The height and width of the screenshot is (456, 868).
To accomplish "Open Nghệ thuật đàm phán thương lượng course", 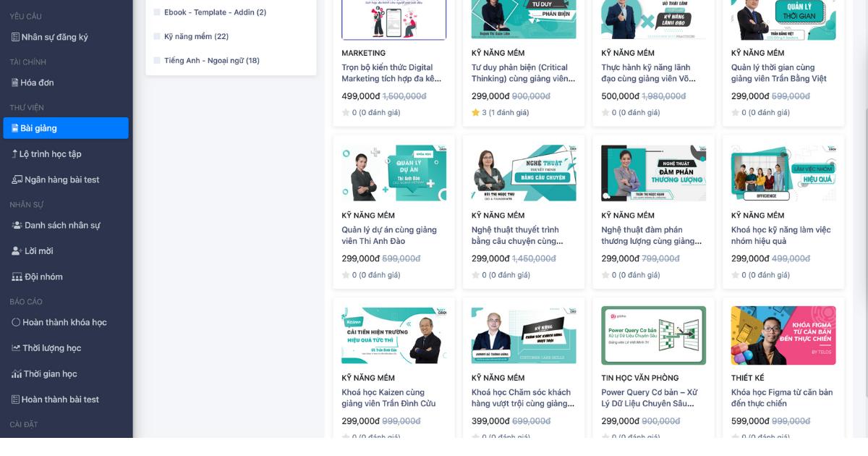I will click(652, 235).
